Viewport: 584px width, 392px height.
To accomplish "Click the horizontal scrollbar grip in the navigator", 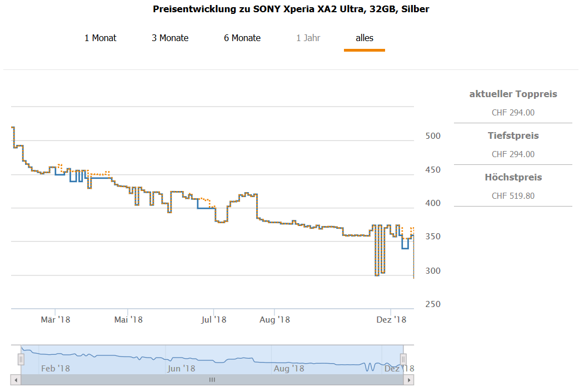I will pyautogui.click(x=212, y=380).
